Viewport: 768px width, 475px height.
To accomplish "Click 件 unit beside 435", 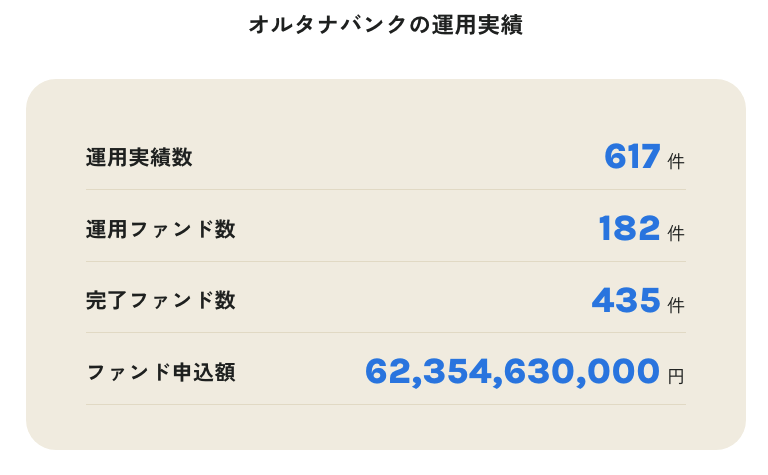I will (676, 304).
